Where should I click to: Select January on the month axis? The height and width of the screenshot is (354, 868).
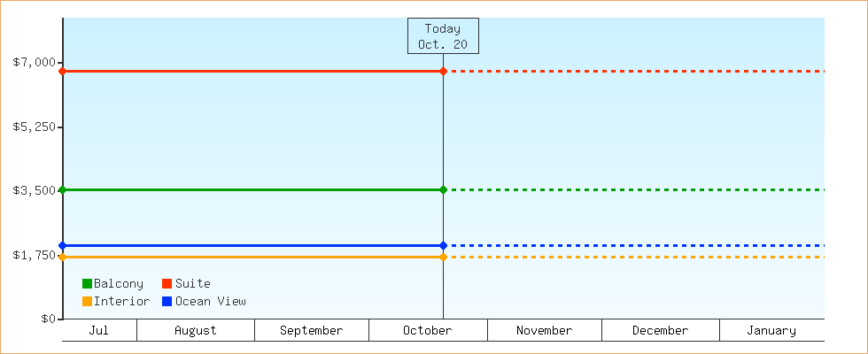tap(771, 330)
